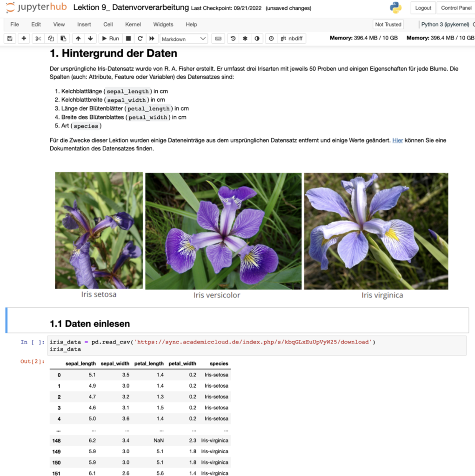This screenshot has height=476, width=475.
Task: Run the selected cell
Action: tap(111, 39)
